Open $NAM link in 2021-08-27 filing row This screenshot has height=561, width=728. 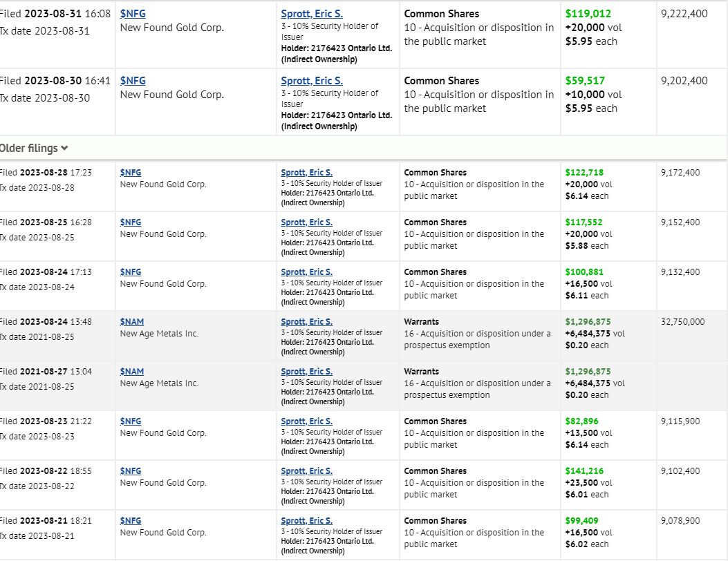[x=132, y=371]
